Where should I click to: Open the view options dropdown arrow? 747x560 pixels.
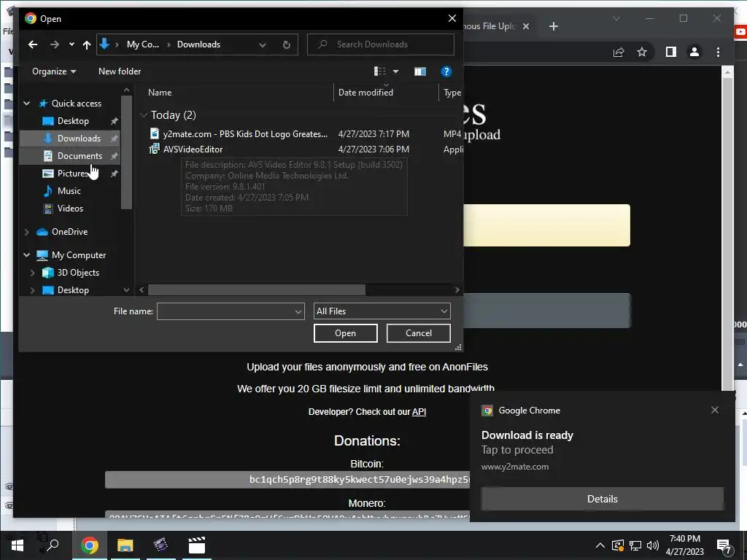[x=395, y=72]
